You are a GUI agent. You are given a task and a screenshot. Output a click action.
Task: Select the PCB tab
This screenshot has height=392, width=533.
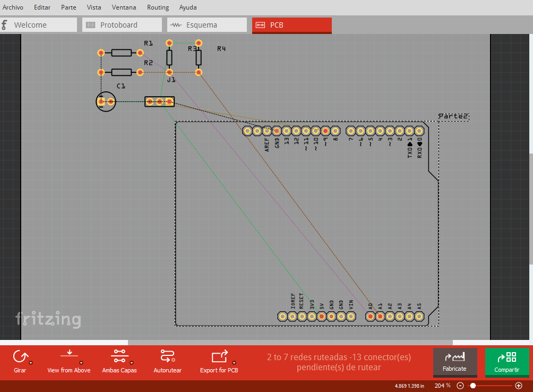(x=291, y=25)
